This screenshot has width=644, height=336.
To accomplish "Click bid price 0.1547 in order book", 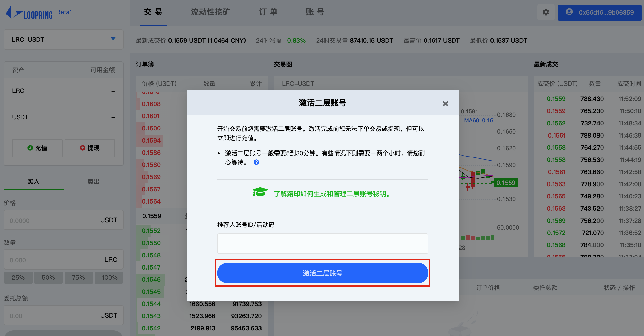I will [x=151, y=267].
